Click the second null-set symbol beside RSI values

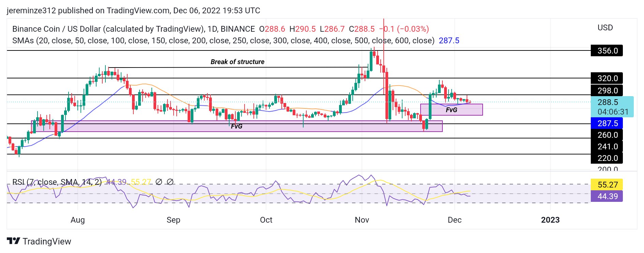click(170, 182)
